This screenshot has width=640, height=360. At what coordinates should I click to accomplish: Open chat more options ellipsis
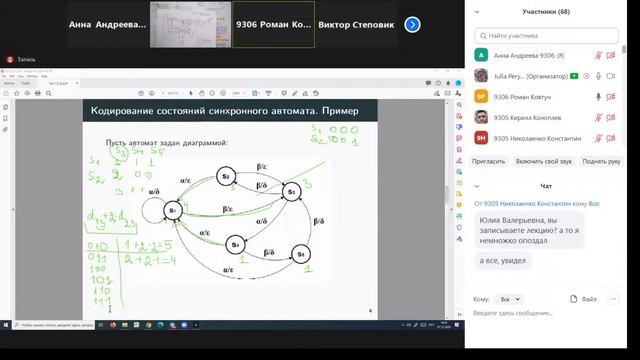pos(613,299)
